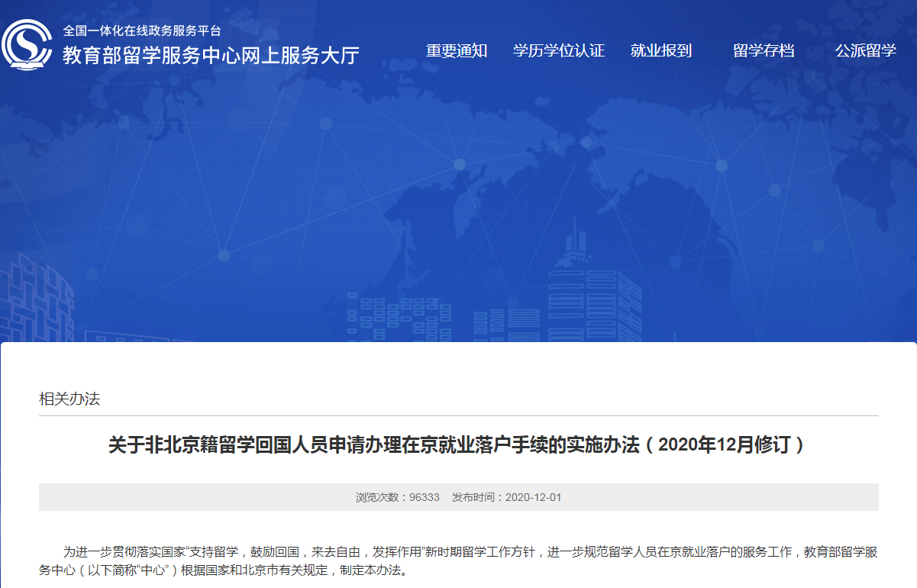Select the 留学存档 navigation item
Image resolution: width=917 pixels, height=588 pixels.
click(x=764, y=51)
